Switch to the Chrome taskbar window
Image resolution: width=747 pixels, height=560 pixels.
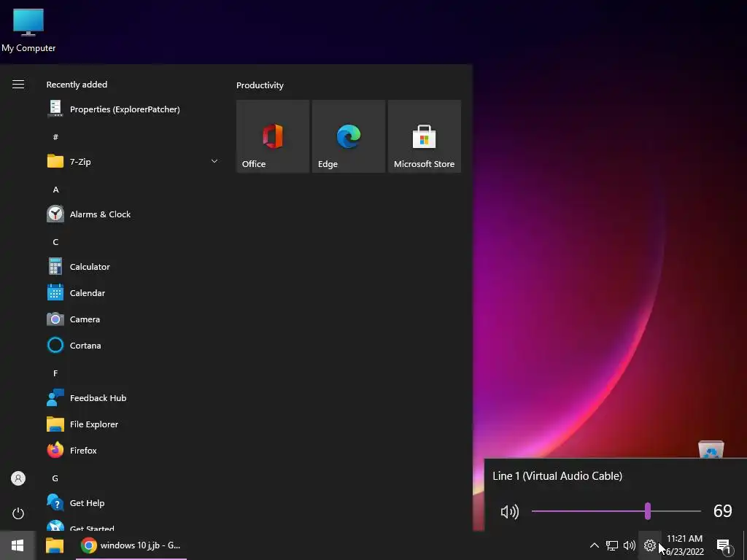pos(131,545)
